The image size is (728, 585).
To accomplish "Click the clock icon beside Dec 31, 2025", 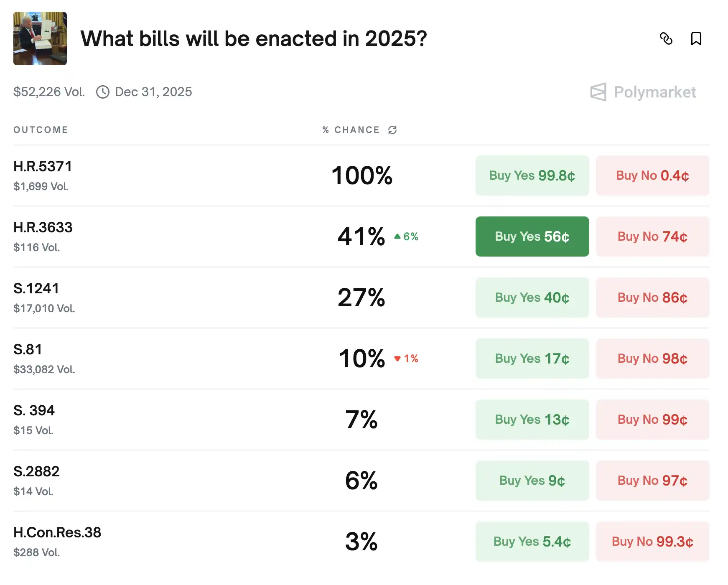I will (x=102, y=92).
